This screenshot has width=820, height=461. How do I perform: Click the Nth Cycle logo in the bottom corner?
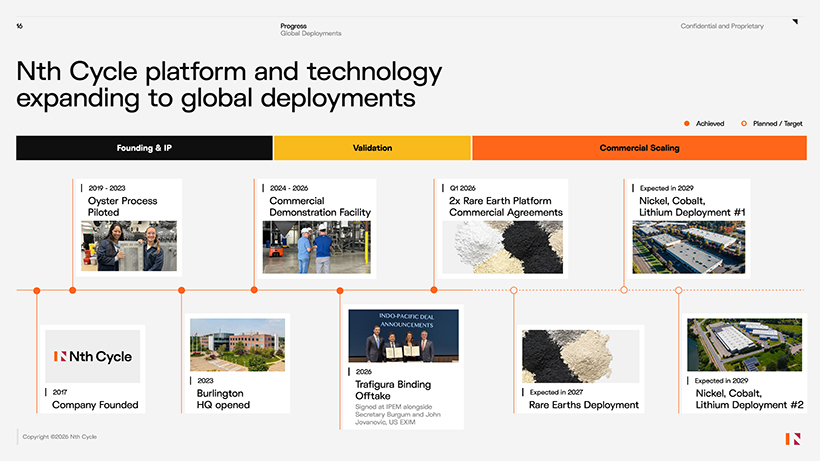click(x=793, y=439)
